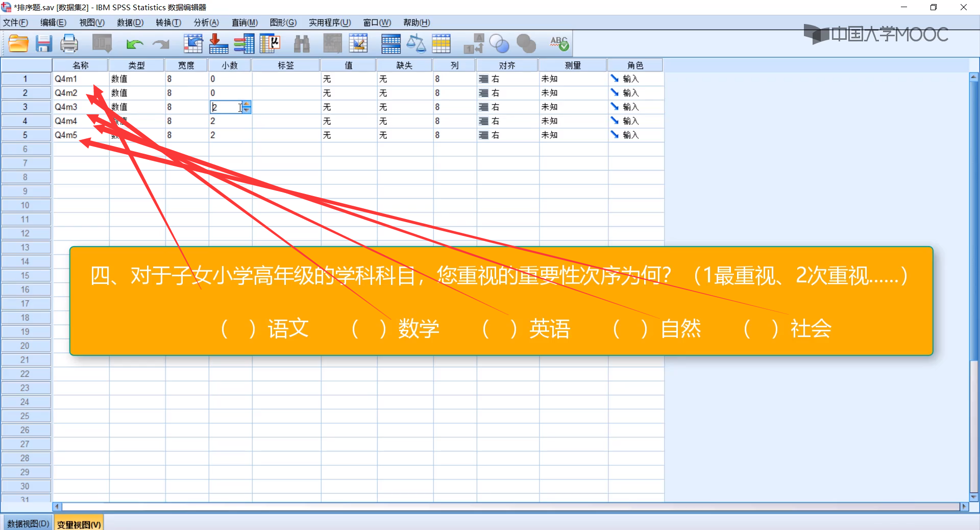The image size is (980, 530).
Task: Select row header number 1
Action: click(x=25, y=79)
